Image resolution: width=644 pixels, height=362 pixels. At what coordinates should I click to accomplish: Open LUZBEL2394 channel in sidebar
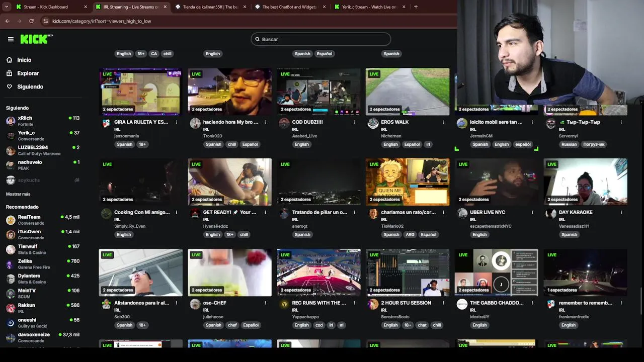(43, 150)
